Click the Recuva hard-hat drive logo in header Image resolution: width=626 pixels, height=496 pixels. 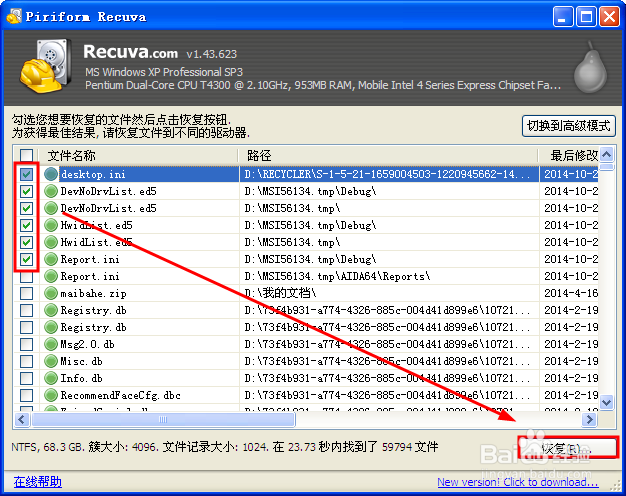click(x=46, y=66)
